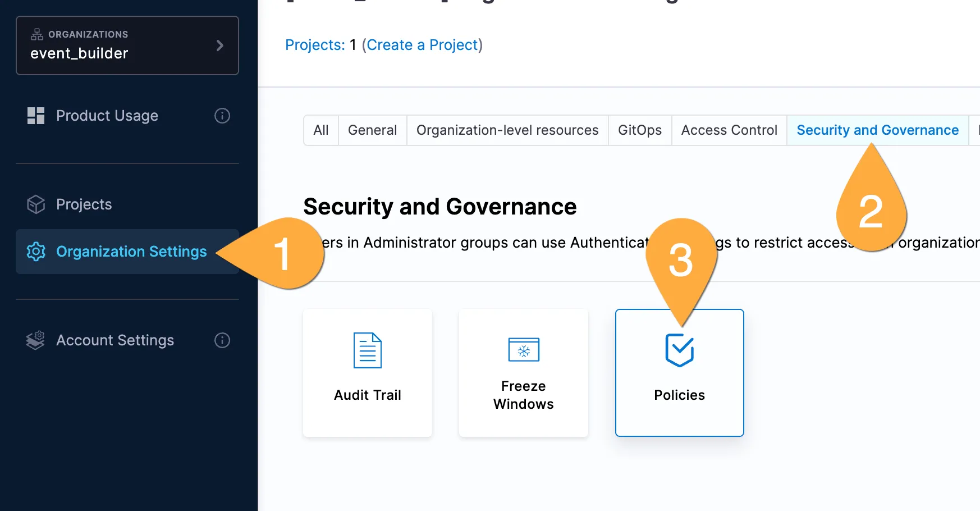Click the Policies shield checkmark icon
The image size is (980, 511).
[x=679, y=350]
